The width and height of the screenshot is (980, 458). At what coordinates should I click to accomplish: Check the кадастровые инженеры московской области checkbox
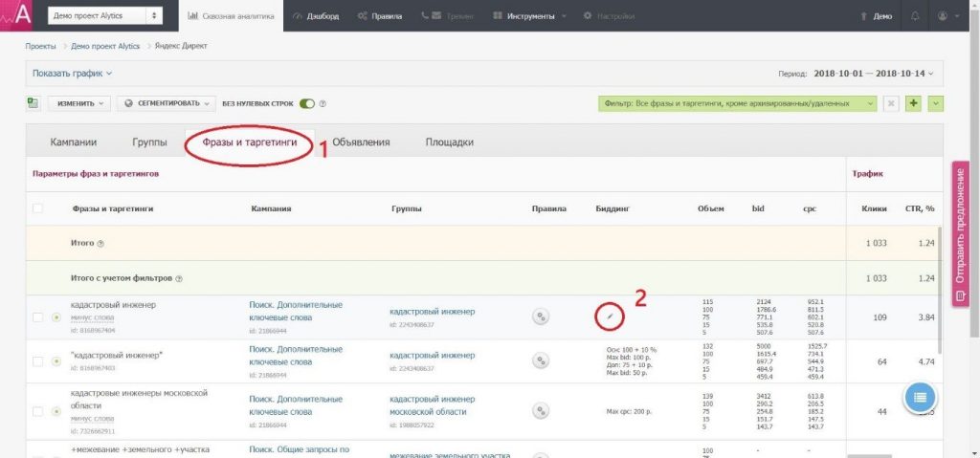pos(37,412)
